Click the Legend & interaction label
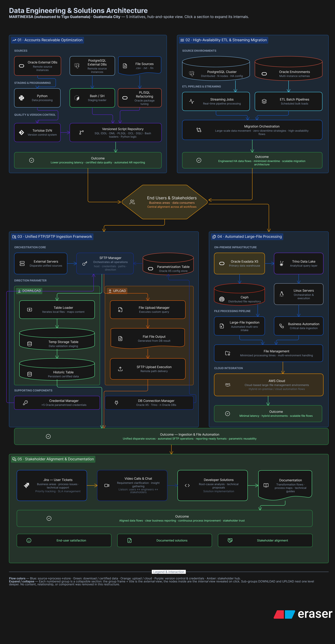This screenshot has width=335, height=644. point(169,572)
